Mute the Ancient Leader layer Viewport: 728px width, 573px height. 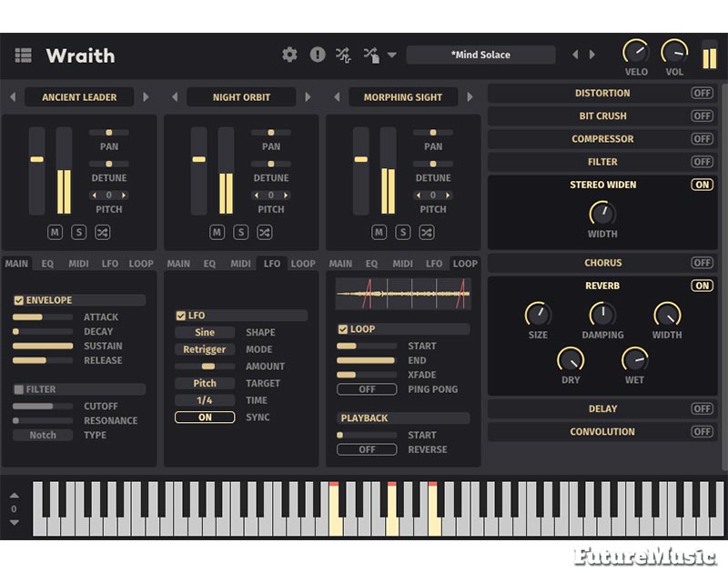55,232
